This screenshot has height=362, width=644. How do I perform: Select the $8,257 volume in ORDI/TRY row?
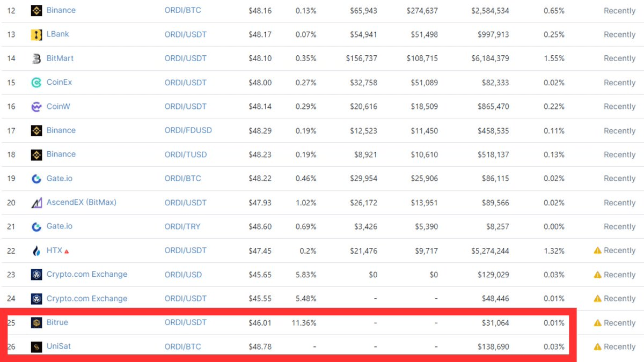(498, 227)
